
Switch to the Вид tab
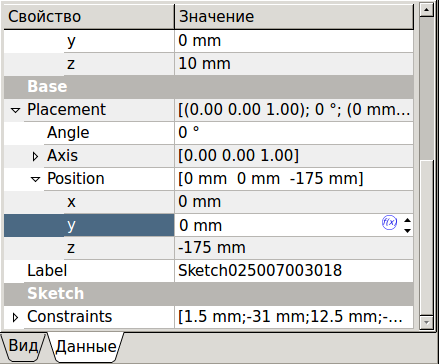23,346
